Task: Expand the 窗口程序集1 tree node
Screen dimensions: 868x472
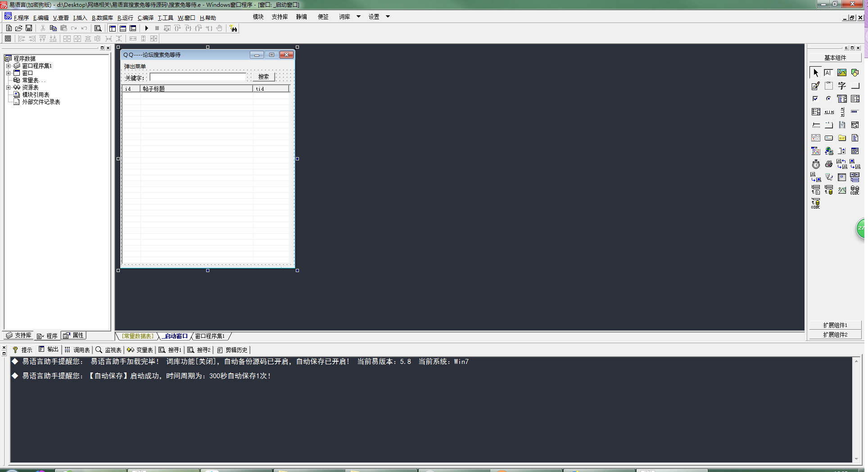Action: click(x=8, y=66)
